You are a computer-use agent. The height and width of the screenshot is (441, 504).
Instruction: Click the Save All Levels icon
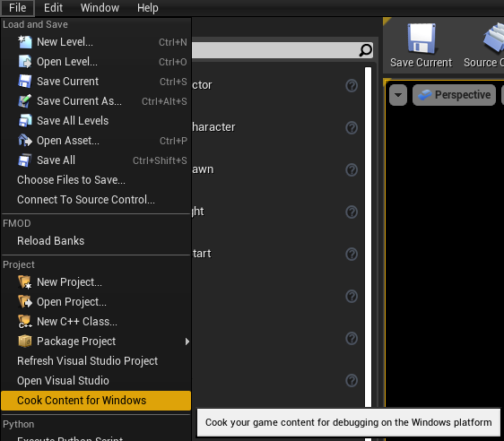(x=25, y=121)
